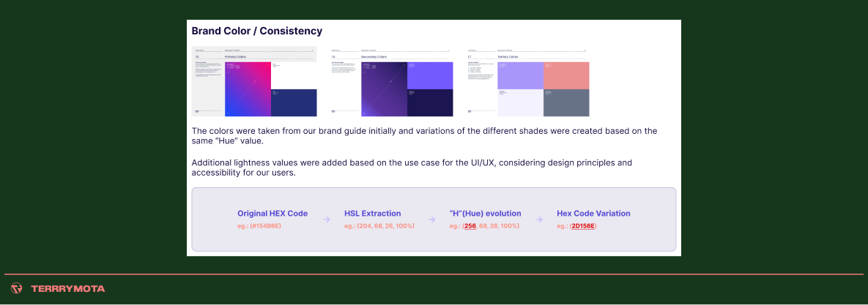Open the Tertiary Colors brand guide thumbnail
Viewport: 868px width, 305px height.
coord(527,82)
